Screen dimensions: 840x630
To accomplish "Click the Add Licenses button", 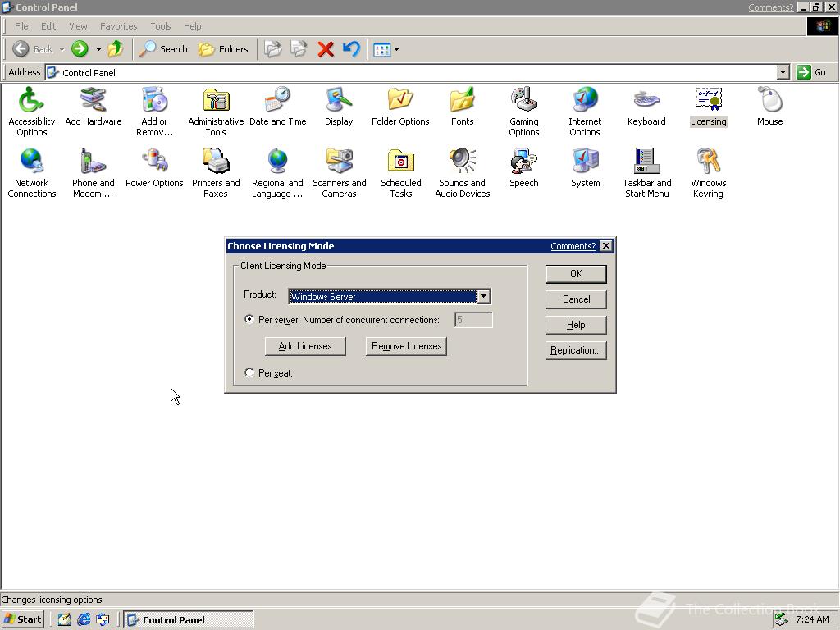I will (x=305, y=346).
